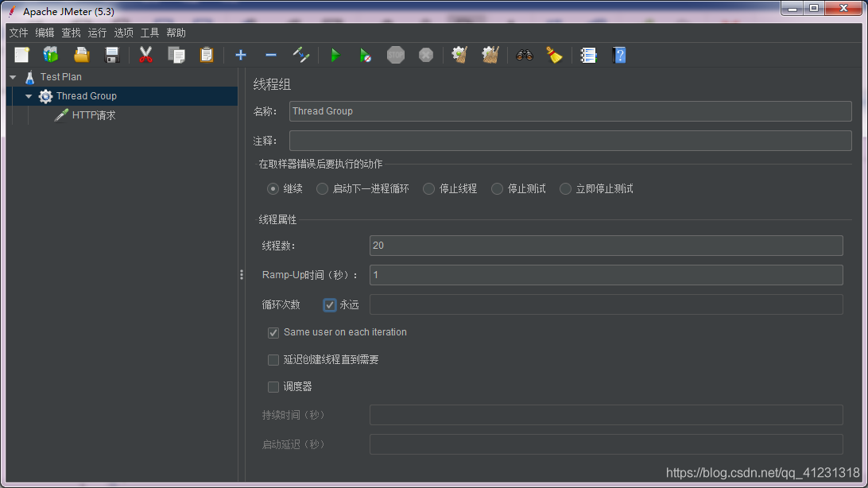Toggle Same user on each iteration checkbox

tap(273, 332)
